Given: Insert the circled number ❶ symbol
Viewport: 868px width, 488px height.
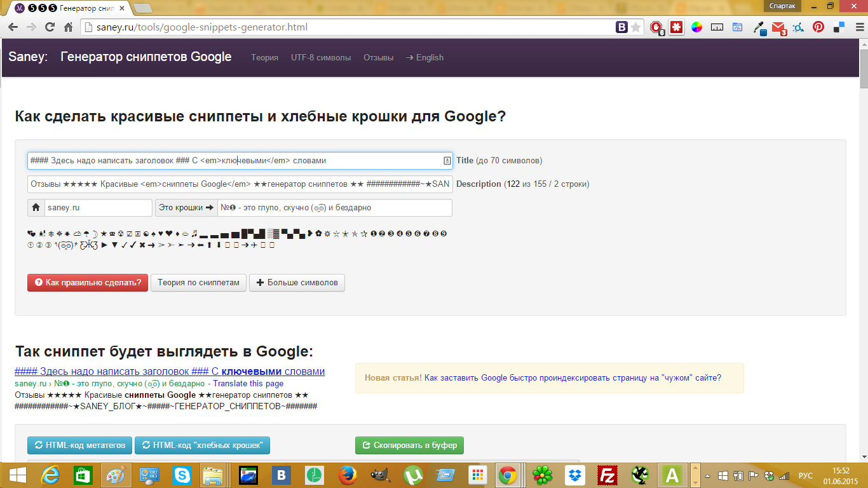Looking at the screenshot, I should click(x=374, y=234).
